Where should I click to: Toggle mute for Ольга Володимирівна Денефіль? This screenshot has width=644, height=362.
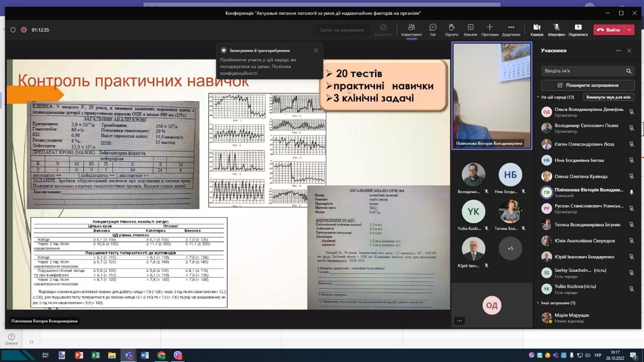tap(631, 112)
